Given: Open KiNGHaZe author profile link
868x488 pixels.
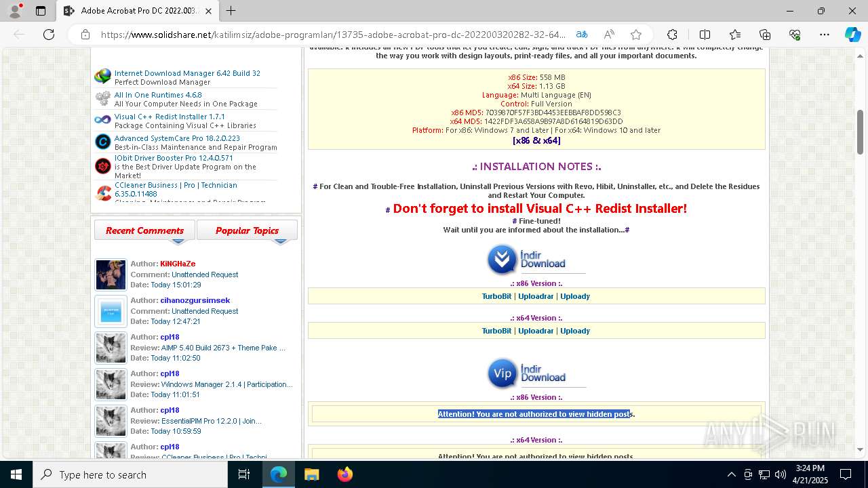Looking at the screenshot, I should point(178,264).
